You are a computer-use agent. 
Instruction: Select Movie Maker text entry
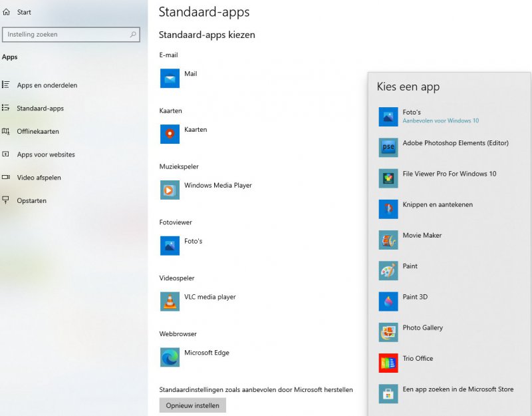(422, 236)
